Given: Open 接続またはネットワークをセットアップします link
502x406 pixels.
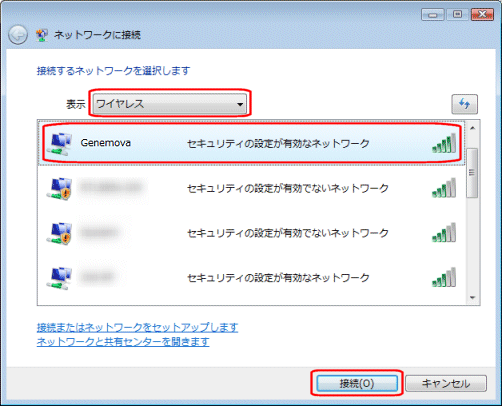Looking at the screenshot, I should click(137, 327).
